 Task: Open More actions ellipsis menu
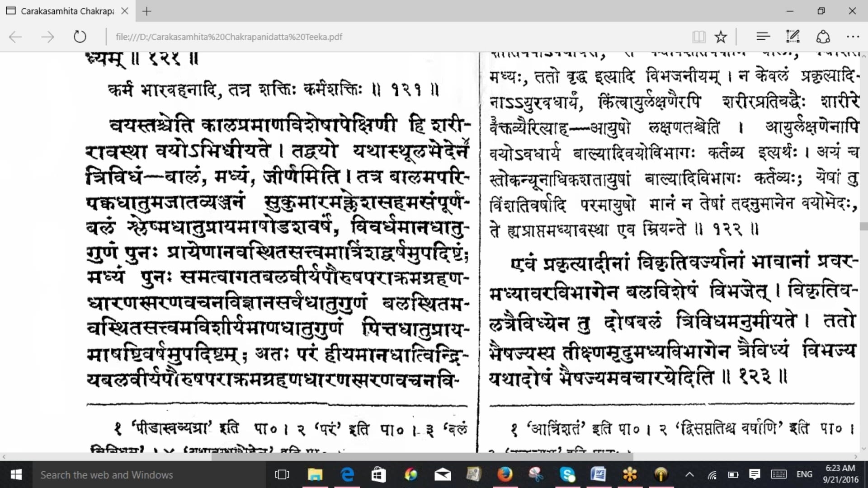point(853,37)
